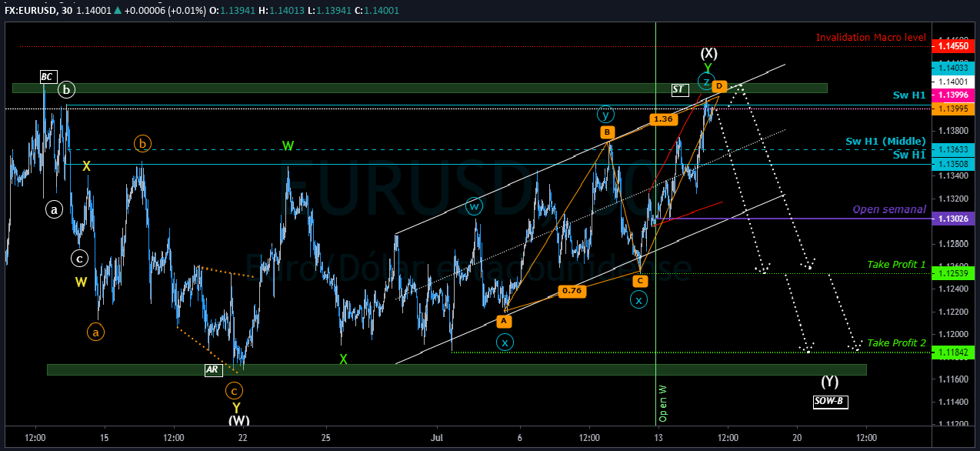Click the white circled b wave label

coord(68,89)
